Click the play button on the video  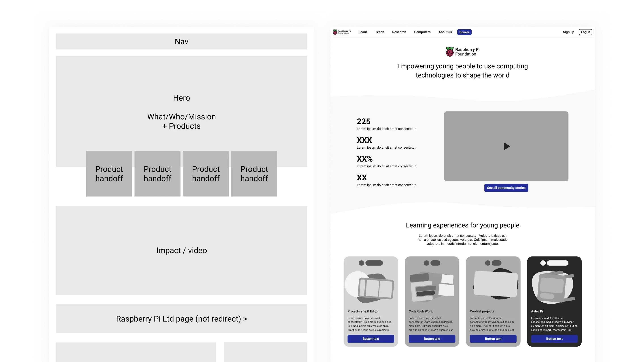tap(507, 146)
